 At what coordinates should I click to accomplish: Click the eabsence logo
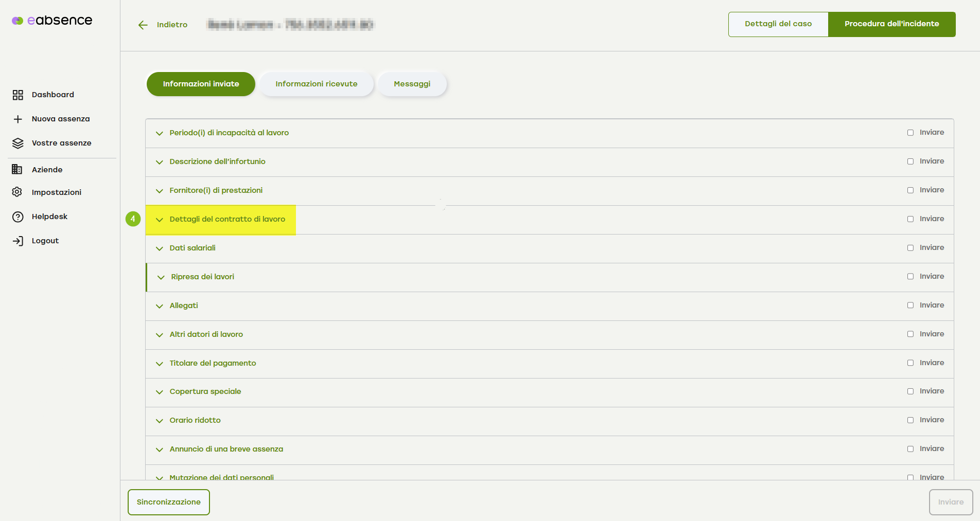pos(52,21)
